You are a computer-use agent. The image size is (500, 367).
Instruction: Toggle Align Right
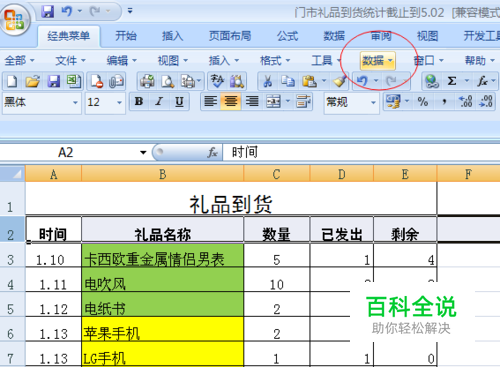tap(252, 101)
